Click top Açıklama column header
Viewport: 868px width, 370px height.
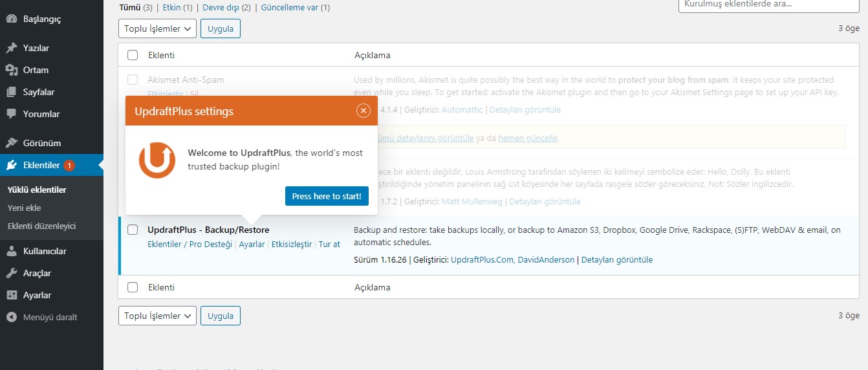click(x=372, y=55)
